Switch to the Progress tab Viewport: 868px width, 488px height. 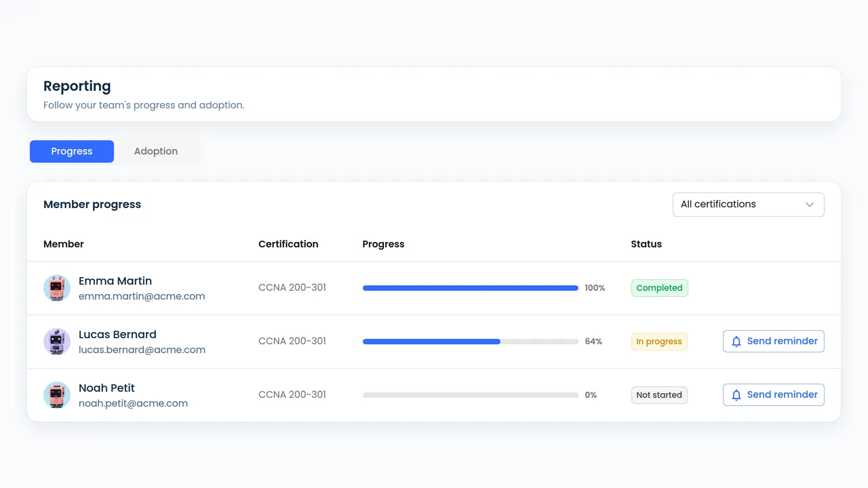(72, 151)
